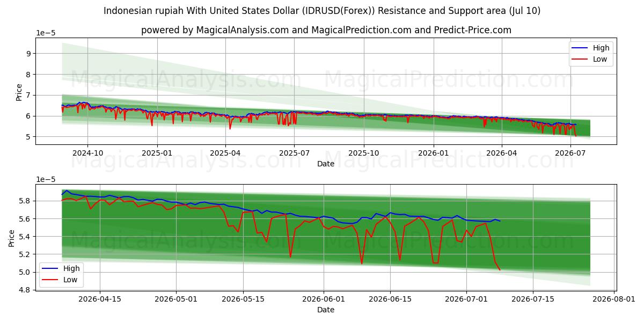Click the 2025-01 tick label
This screenshot has height=322, width=644.
[157, 153]
